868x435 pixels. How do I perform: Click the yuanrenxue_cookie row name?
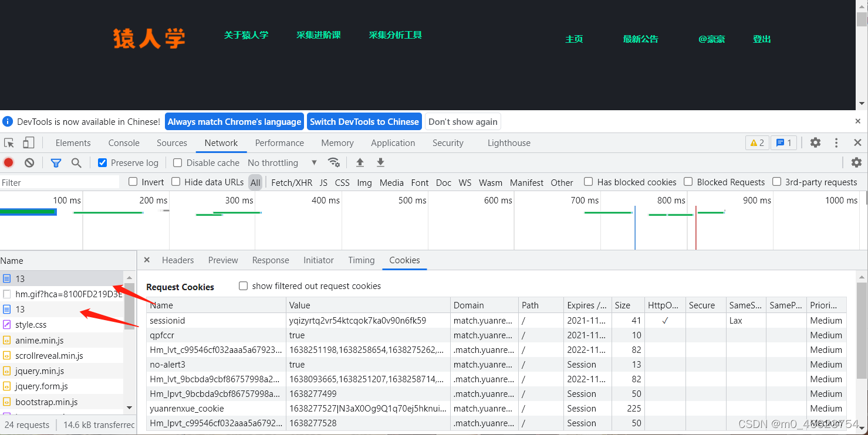coord(187,409)
